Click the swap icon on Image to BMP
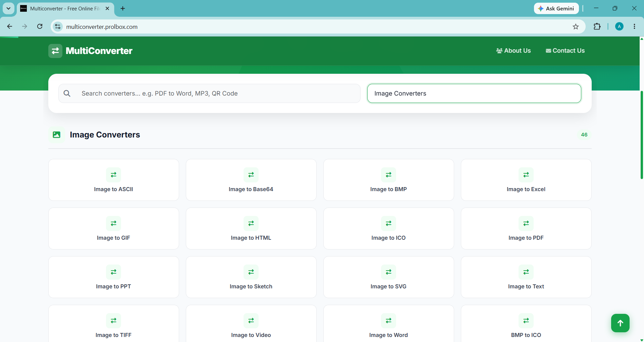This screenshot has width=644, height=342. pos(389,175)
